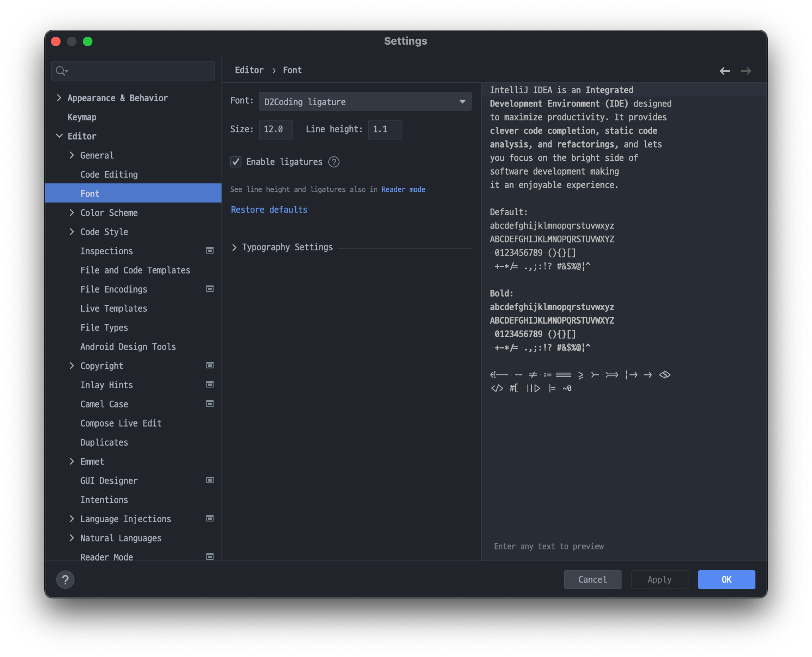
Task: Click the monitor icon beside Reader Mode
Action: tap(210, 557)
